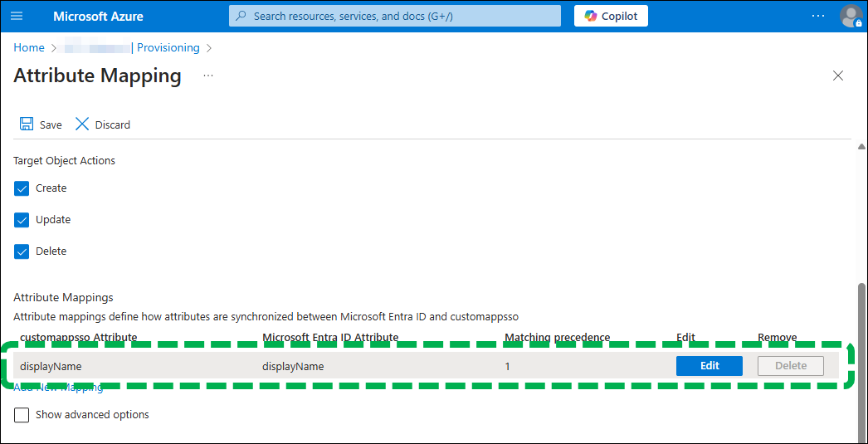Open the user account avatar
This screenshot has height=444, width=868.
point(851,16)
